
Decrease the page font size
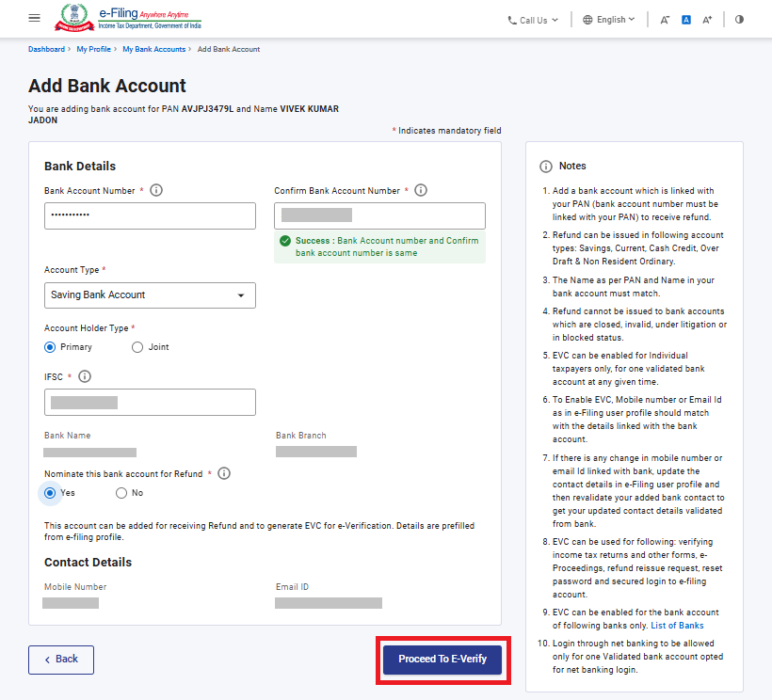(x=665, y=20)
